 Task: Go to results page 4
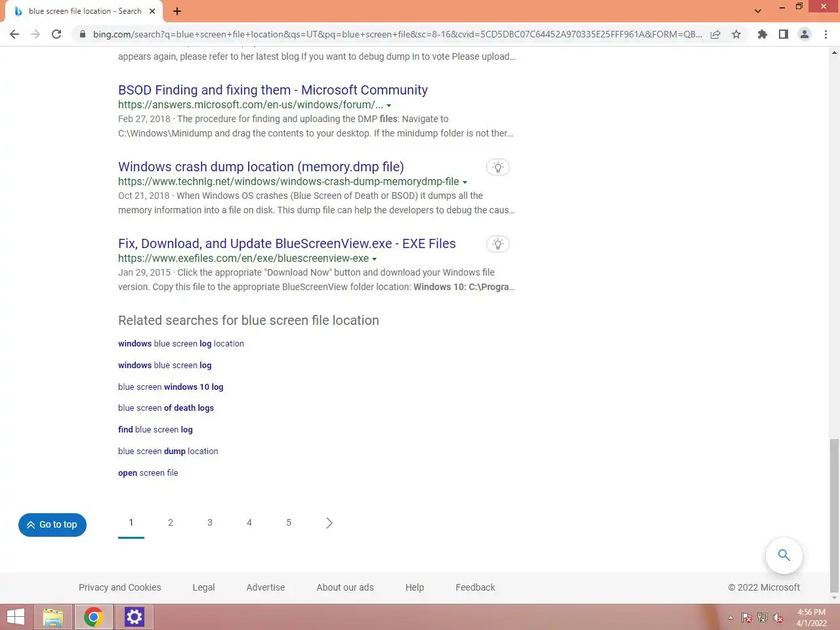(x=249, y=523)
